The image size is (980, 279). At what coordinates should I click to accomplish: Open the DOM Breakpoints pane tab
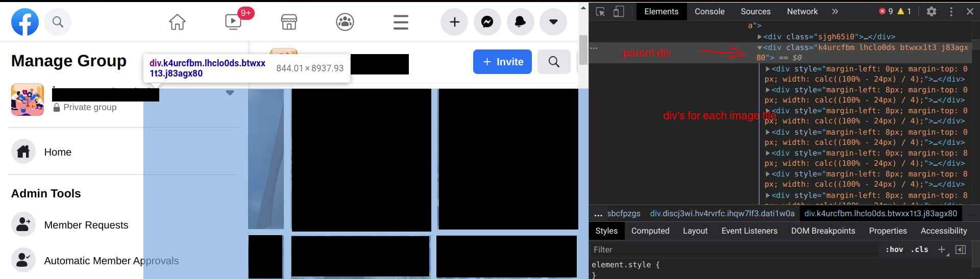pyautogui.click(x=823, y=231)
